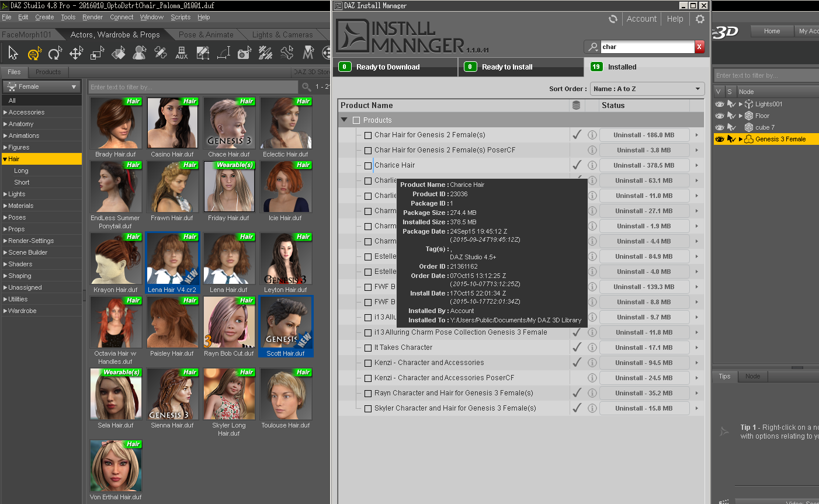Expand the Wardrobe category
The image size is (819, 504).
point(5,311)
